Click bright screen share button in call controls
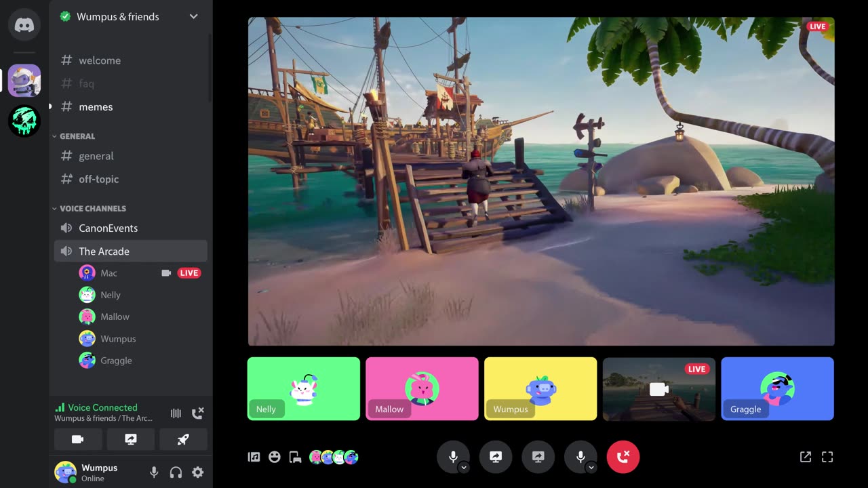This screenshot has height=488, width=868. click(x=496, y=457)
